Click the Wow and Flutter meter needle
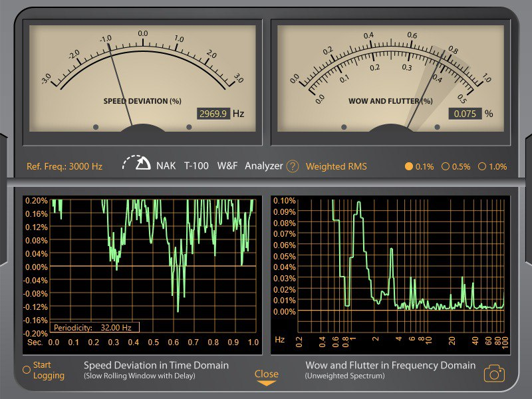532x399 pixels. click(425, 90)
